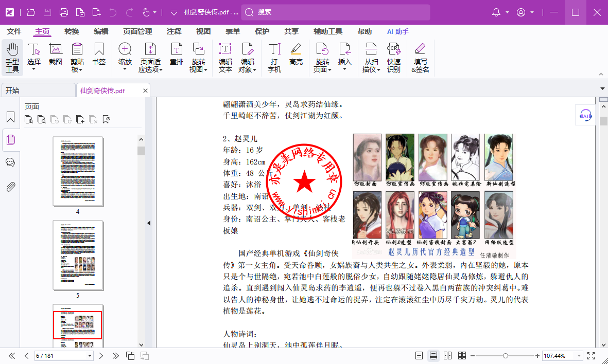Open the comments panel in left sidebar
This screenshot has width=608, height=364.
pyautogui.click(x=10, y=162)
